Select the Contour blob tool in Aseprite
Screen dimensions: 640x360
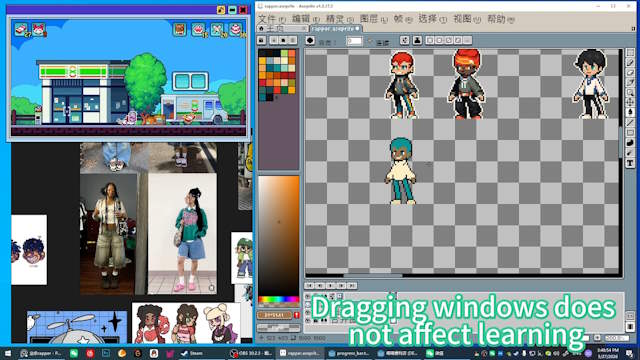coord(630,142)
